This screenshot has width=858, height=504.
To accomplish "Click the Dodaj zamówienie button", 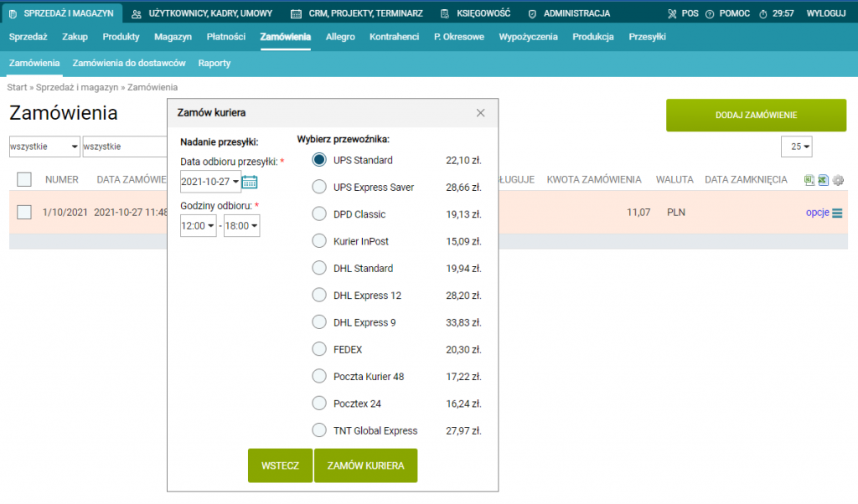I will pyautogui.click(x=756, y=116).
